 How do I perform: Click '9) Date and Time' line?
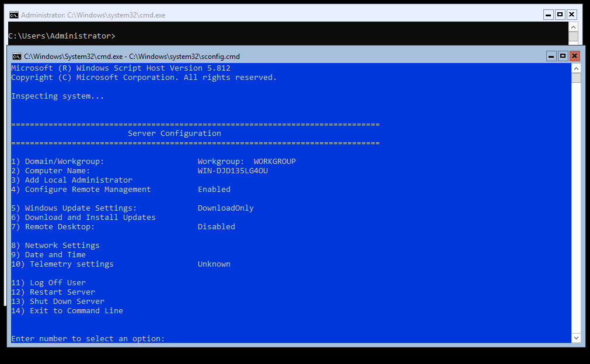[x=48, y=254]
